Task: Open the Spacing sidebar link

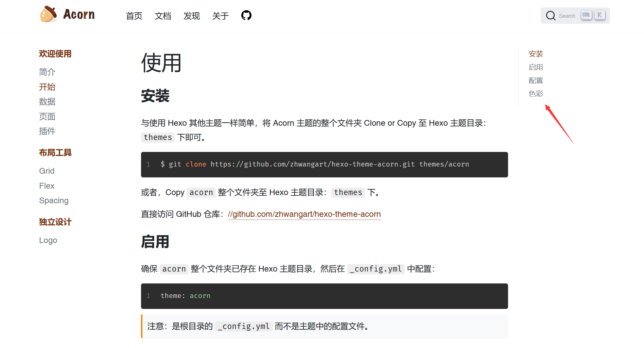Action: point(54,201)
